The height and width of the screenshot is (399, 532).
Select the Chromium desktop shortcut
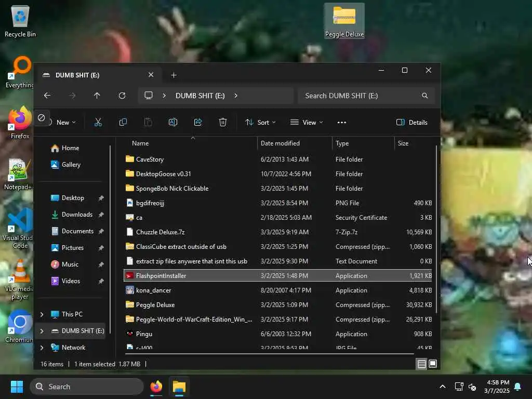[20, 326]
